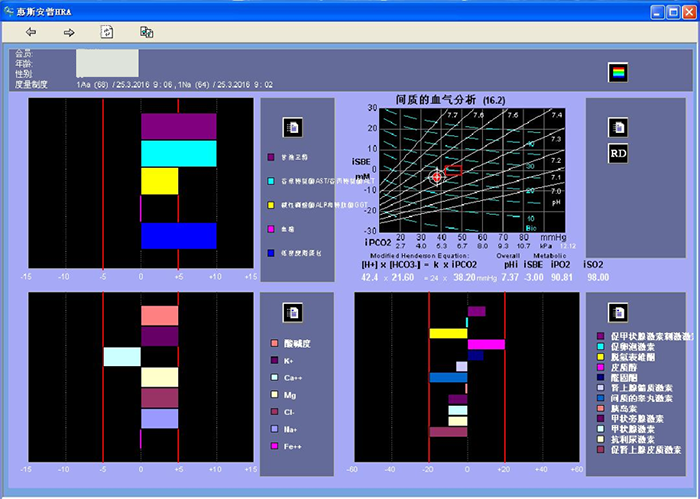Click the yellow 脱氢表雄酮 bar in hormone chart
This screenshot has height=499, width=700.
coord(449,333)
